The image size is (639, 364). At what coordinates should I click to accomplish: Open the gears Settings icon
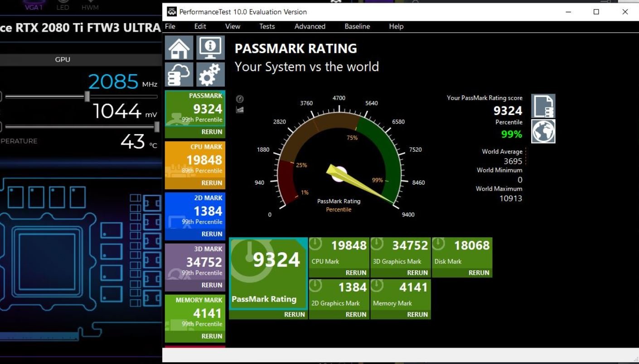211,75
